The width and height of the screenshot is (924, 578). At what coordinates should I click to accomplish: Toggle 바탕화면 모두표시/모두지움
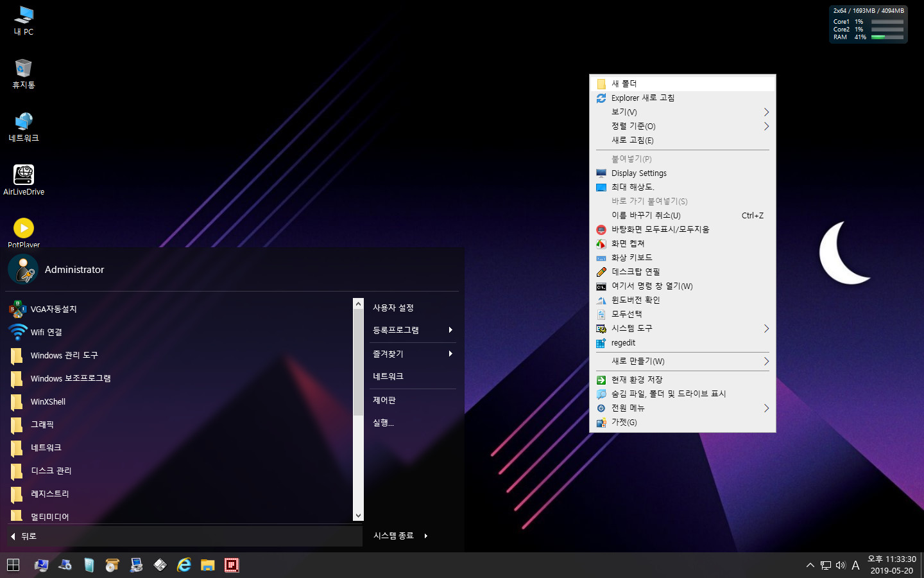click(683, 229)
